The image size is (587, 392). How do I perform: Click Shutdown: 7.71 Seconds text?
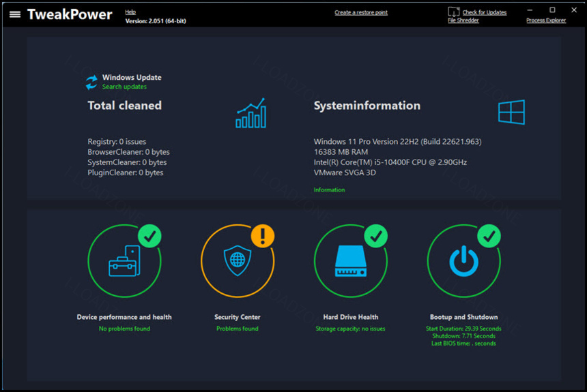464,336
